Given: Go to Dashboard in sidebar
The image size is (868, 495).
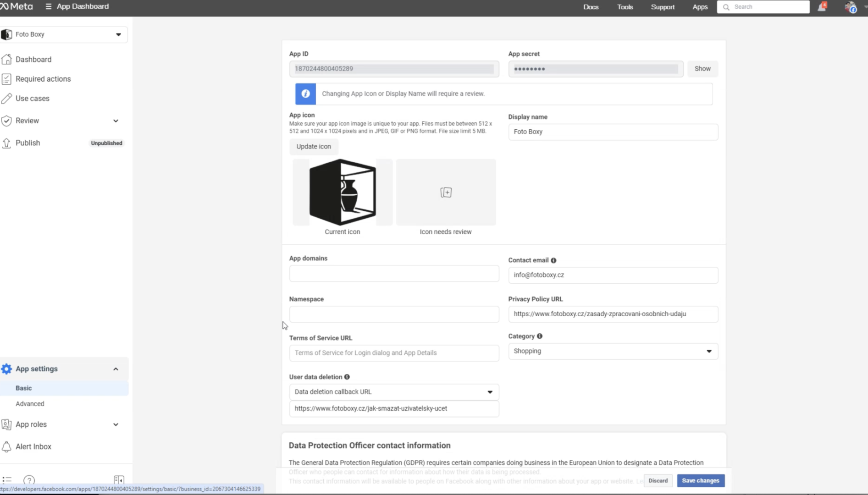Looking at the screenshot, I should point(33,60).
